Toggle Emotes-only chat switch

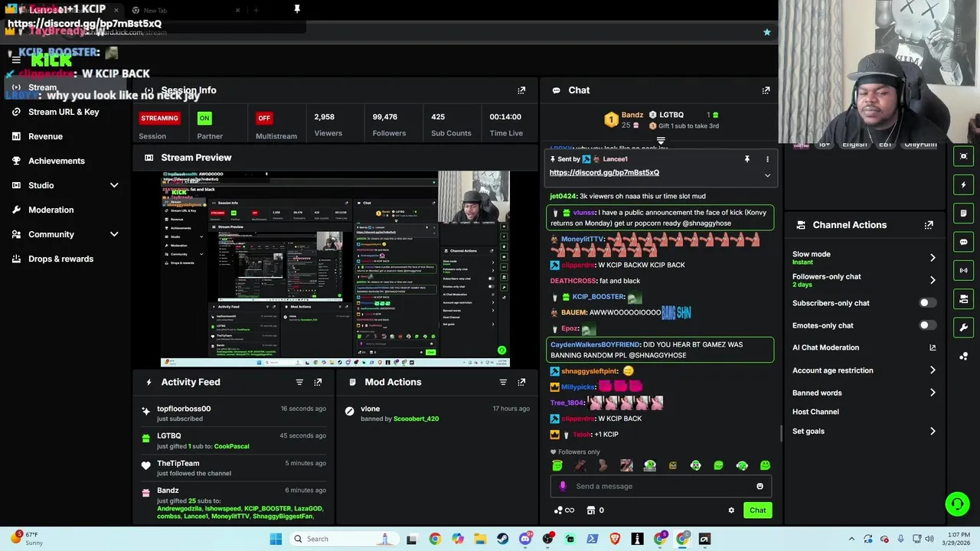coord(927,325)
